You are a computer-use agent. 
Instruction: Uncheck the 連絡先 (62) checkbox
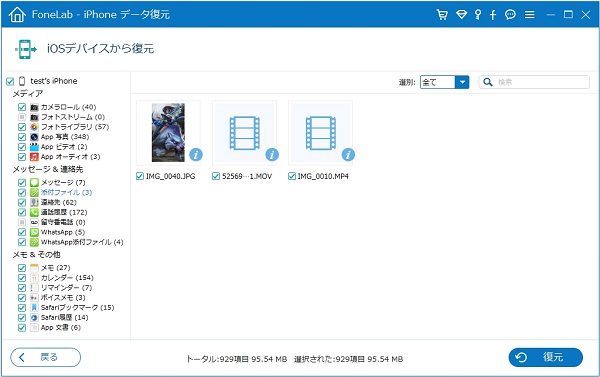point(22,202)
